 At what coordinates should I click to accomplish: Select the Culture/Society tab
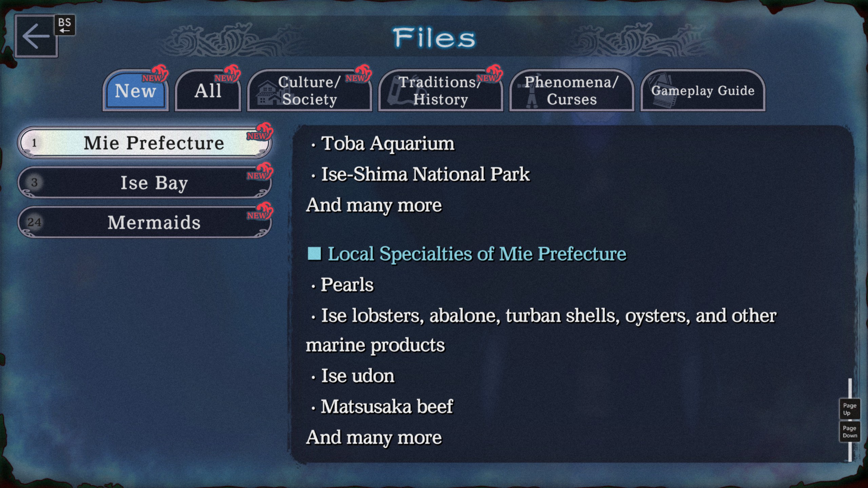click(x=309, y=91)
